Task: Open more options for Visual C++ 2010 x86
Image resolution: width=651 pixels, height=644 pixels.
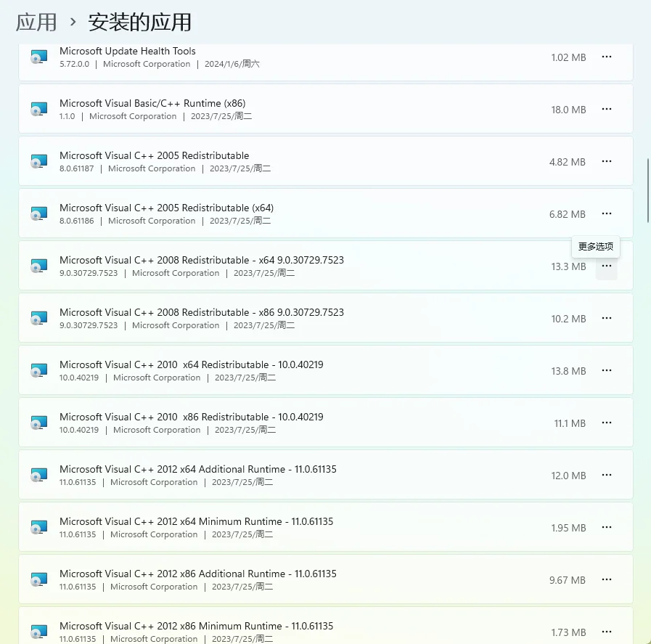Action: pyautogui.click(x=607, y=423)
